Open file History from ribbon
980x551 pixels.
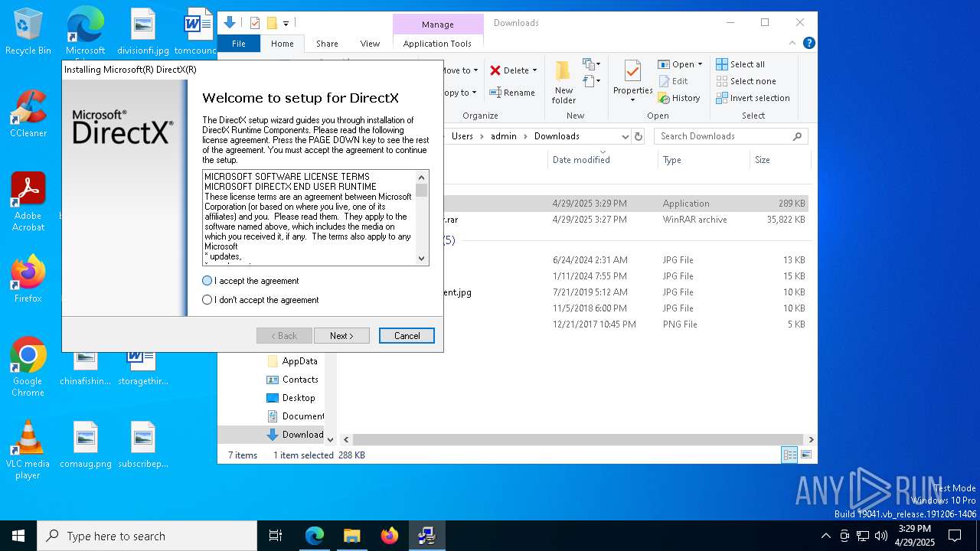click(x=679, y=98)
